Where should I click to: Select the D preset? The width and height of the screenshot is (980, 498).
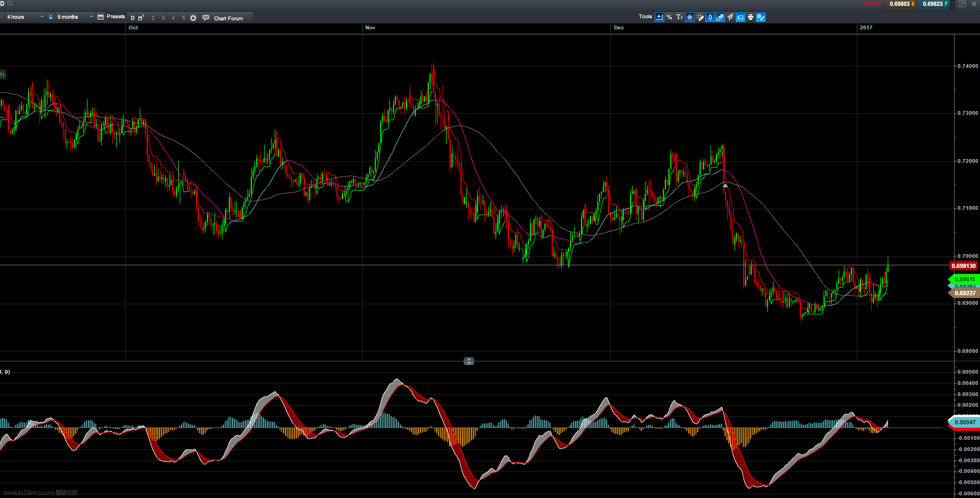tap(133, 18)
